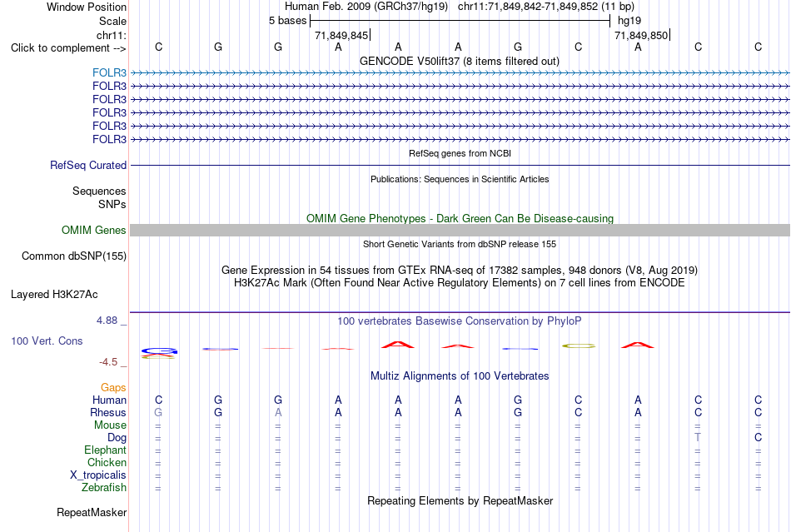Screen dimensions: 791x532
Task: Click the gray G base in Rhesus row
Action: 158,412
